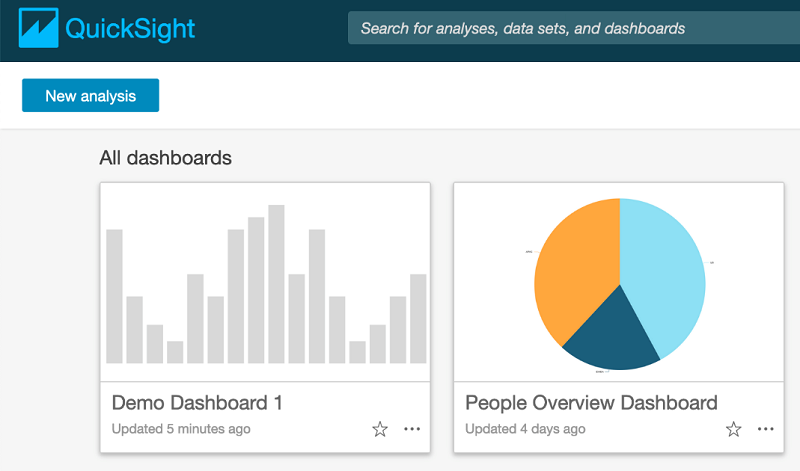
Task: Select the People Overview Dashboard title
Action: point(591,403)
